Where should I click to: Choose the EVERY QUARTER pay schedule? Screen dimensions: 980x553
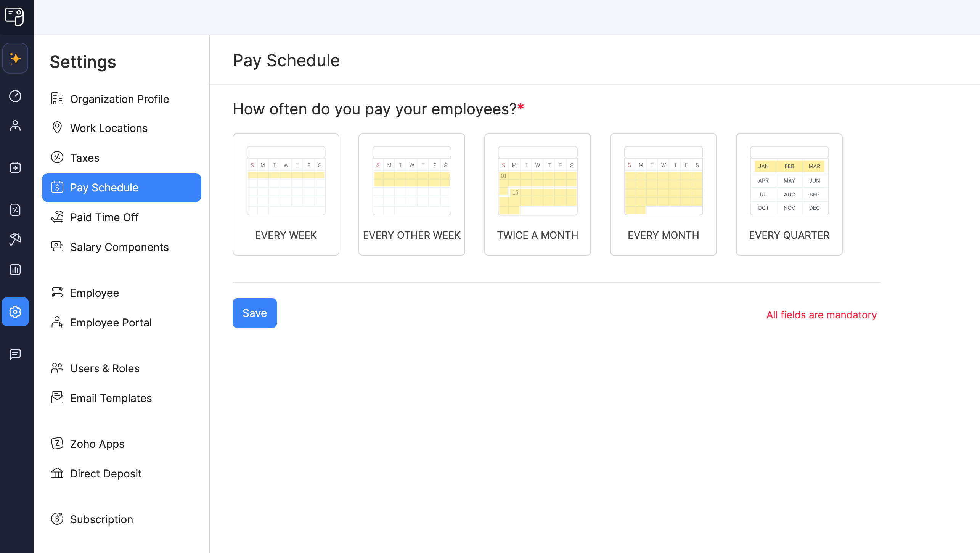click(789, 195)
